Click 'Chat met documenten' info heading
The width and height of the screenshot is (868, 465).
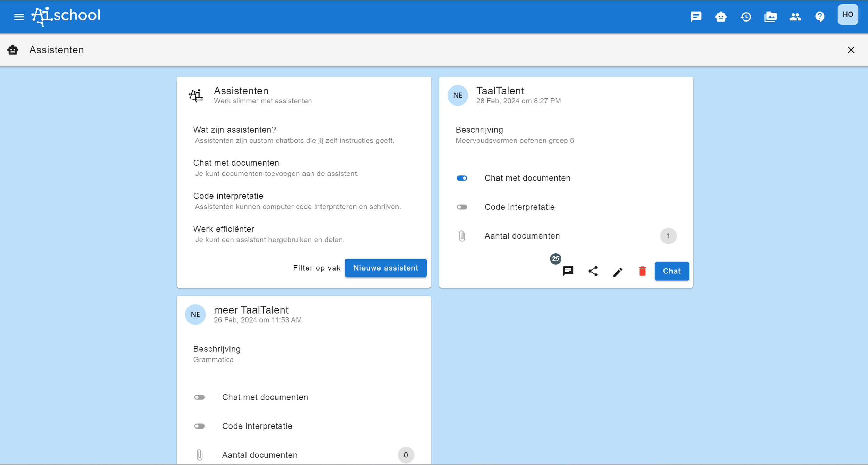pyautogui.click(x=236, y=163)
